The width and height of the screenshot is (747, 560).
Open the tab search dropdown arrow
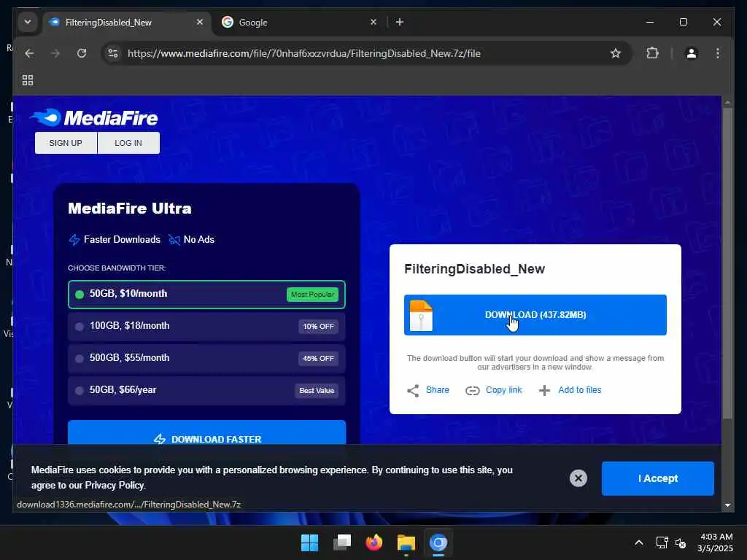28,22
